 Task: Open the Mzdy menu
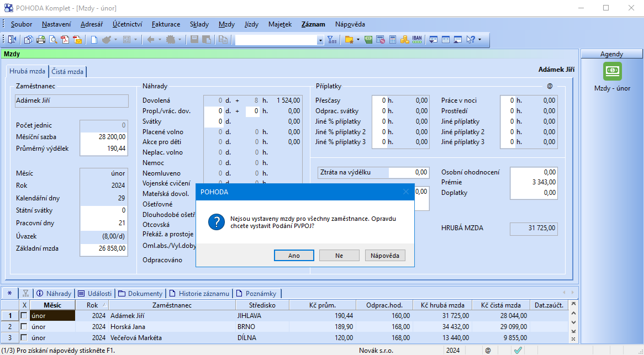[x=226, y=24]
